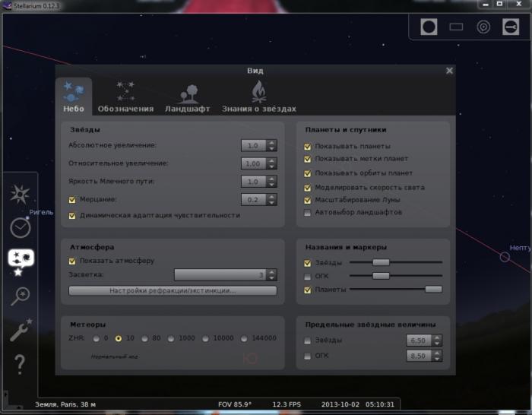Click the rectangular sensor frame icon
Screen dimensions: 532x415
[456, 27]
